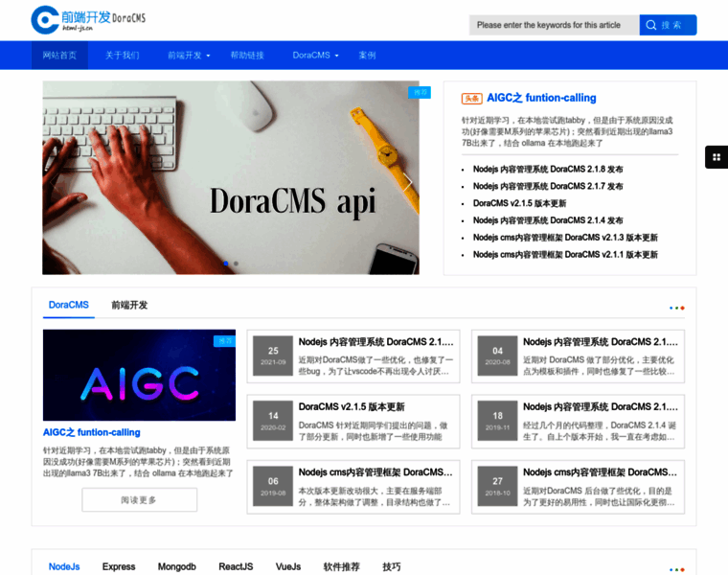Open AIGC之 funtion-calling title below thumbnail
The width and height of the screenshot is (728, 575).
pos(91,432)
